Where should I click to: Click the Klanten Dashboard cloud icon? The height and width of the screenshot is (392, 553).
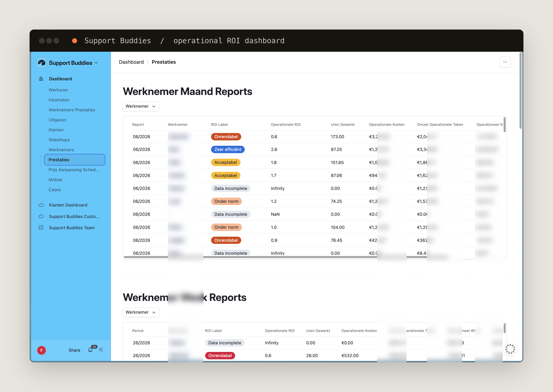pos(41,205)
